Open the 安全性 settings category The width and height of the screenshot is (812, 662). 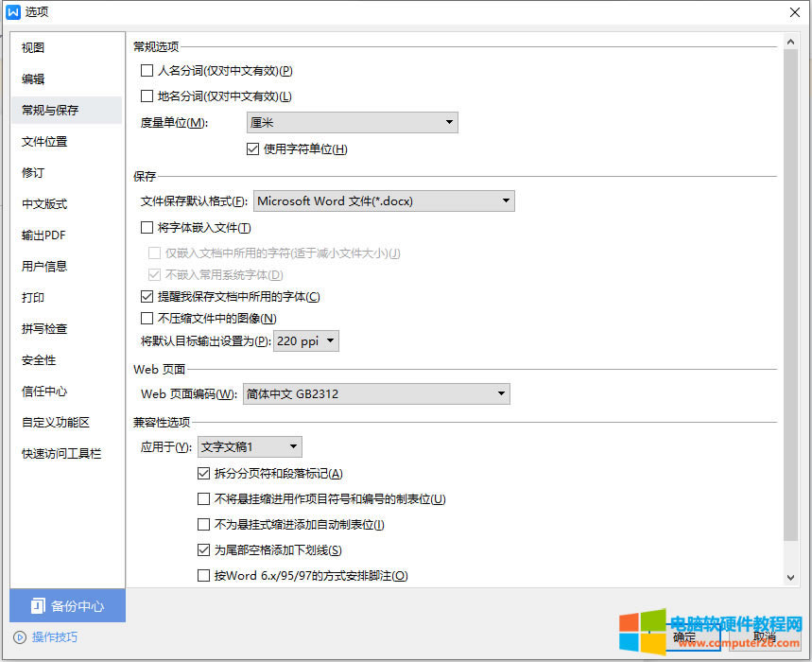pyautogui.click(x=39, y=359)
